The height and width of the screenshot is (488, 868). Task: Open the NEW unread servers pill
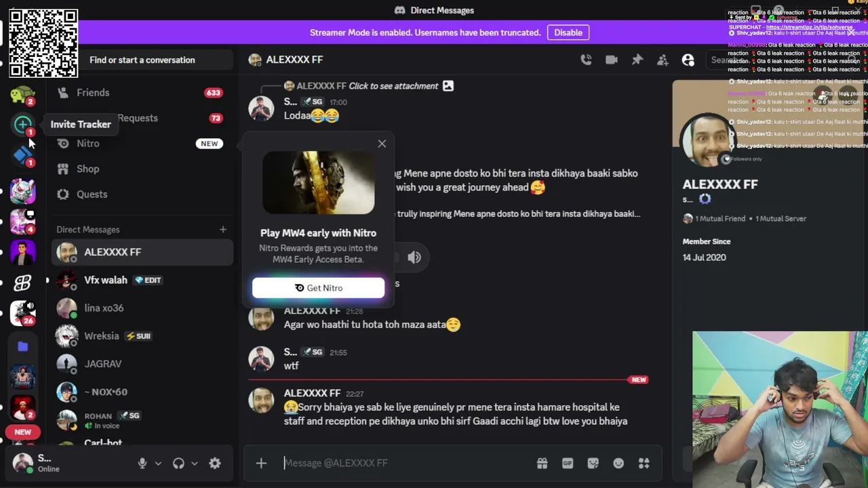[22, 432]
